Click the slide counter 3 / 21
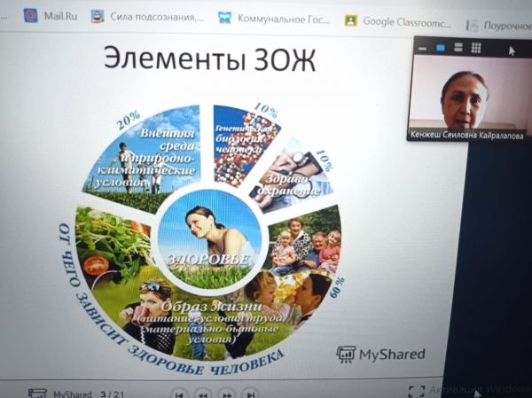Viewport: 532px width, 398px height. tap(111, 394)
